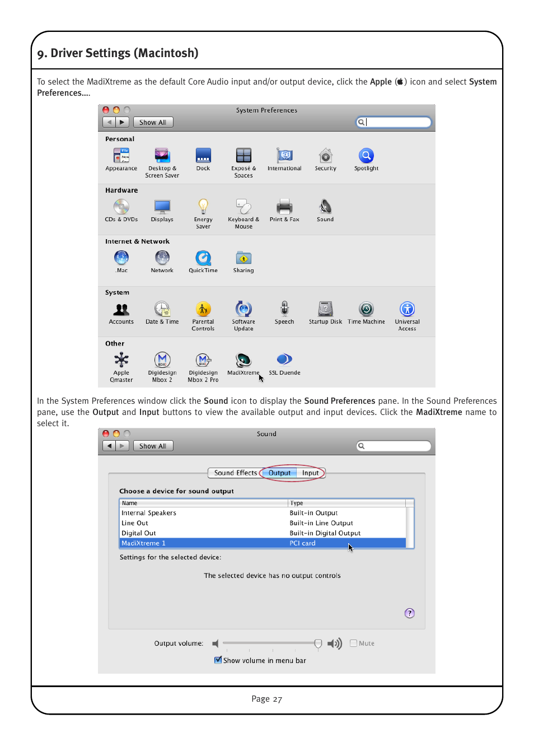
Task: Select the Line Out output device
Action: 263,523
